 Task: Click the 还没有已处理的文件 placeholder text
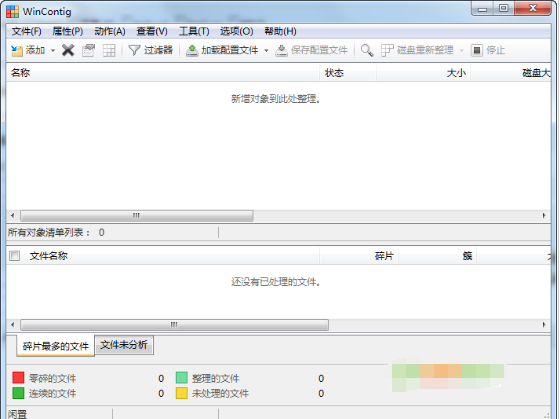[x=276, y=282]
